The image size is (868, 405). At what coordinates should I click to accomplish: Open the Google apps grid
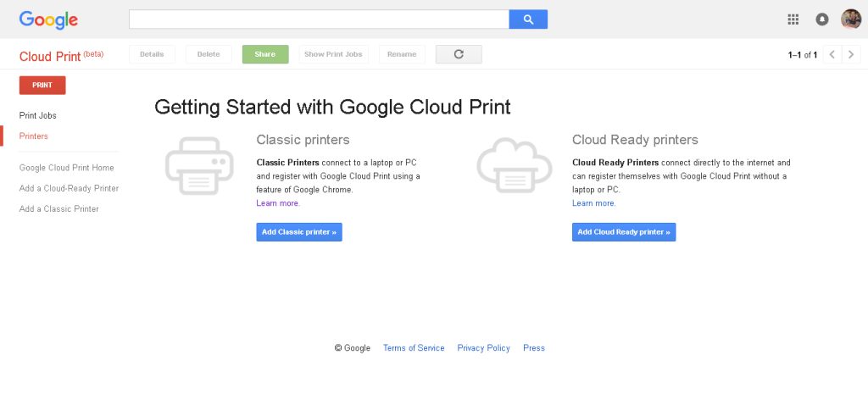(x=793, y=19)
